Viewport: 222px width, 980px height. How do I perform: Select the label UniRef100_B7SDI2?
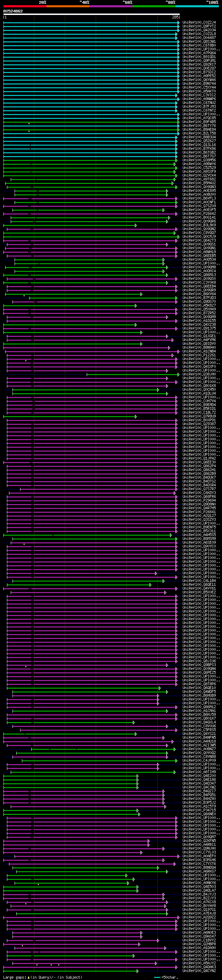coord(199,72)
